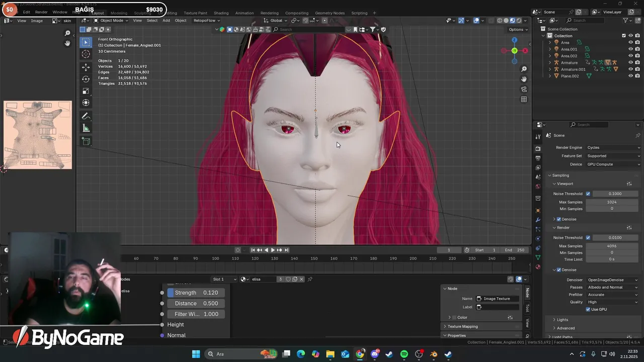Choose the 3D Cursor tool
Image resolution: width=644 pixels, height=362 pixels.
coord(86,54)
